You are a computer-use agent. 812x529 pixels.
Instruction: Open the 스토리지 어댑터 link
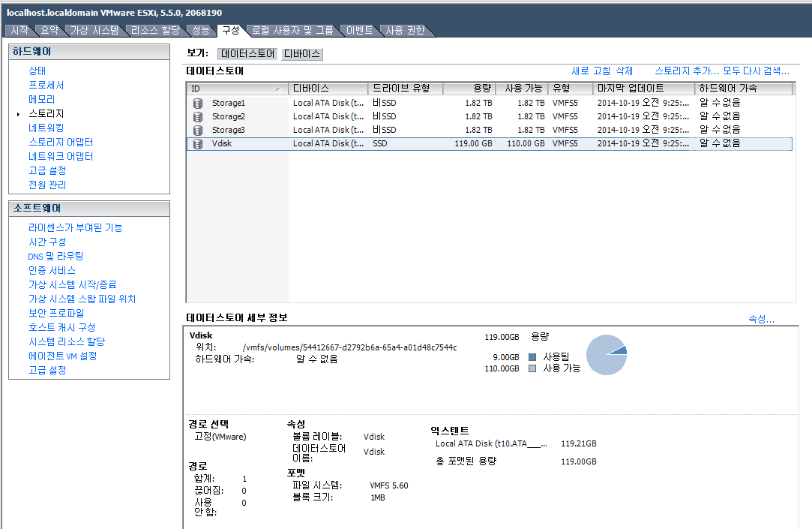61,142
